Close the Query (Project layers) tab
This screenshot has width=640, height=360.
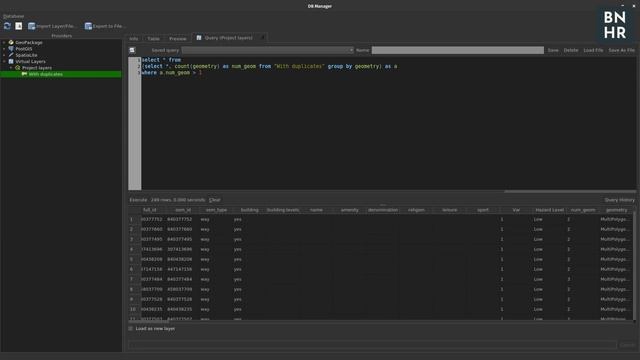(x=262, y=38)
